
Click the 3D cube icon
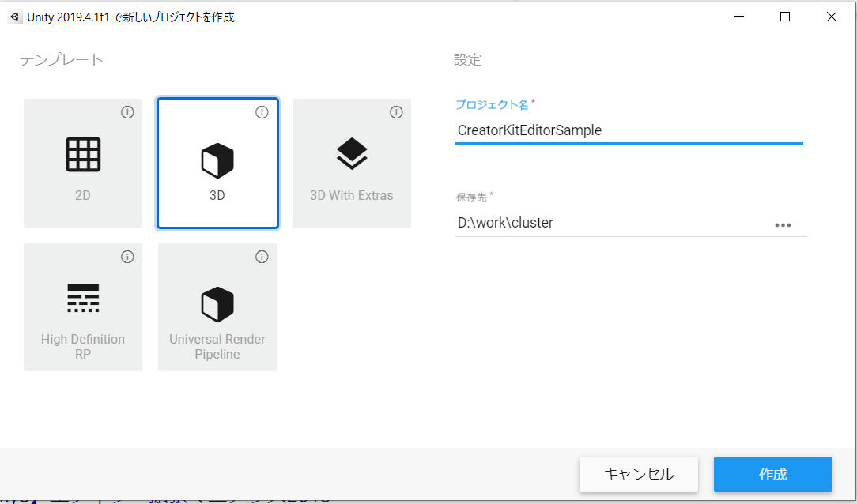point(217,160)
